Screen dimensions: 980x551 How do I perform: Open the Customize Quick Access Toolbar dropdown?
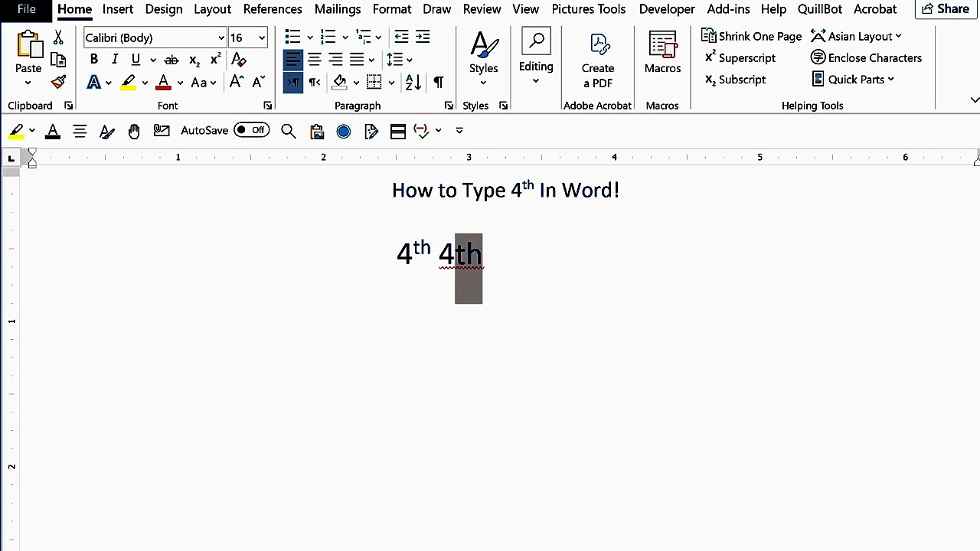(x=459, y=131)
